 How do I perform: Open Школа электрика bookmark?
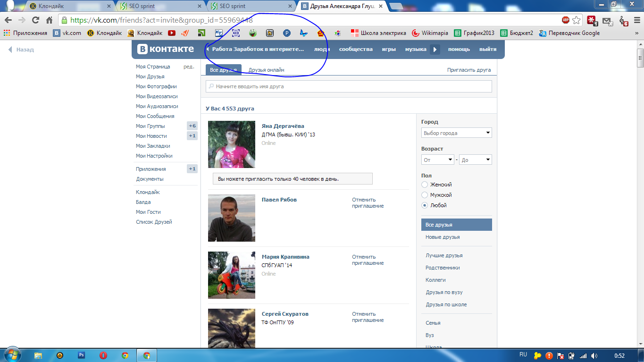pos(378,33)
